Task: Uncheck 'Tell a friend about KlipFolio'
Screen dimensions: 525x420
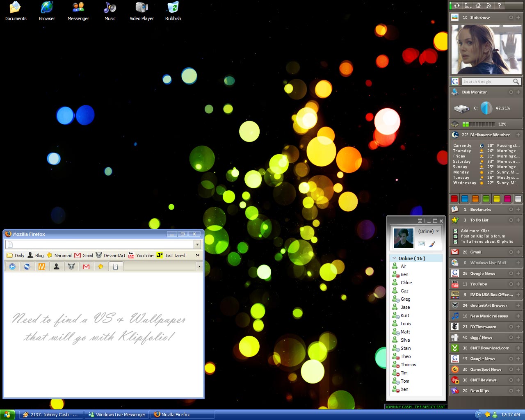Action: pos(455,242)
